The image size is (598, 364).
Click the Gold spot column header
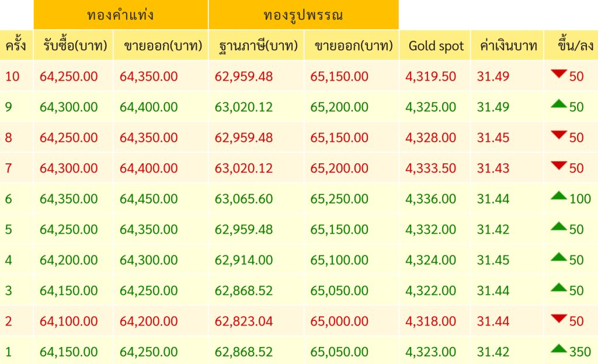click(x=436, y=45)
